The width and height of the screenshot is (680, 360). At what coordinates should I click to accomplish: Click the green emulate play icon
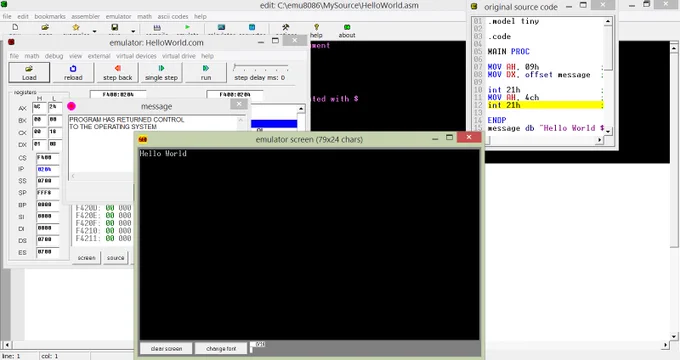point(187,27)
